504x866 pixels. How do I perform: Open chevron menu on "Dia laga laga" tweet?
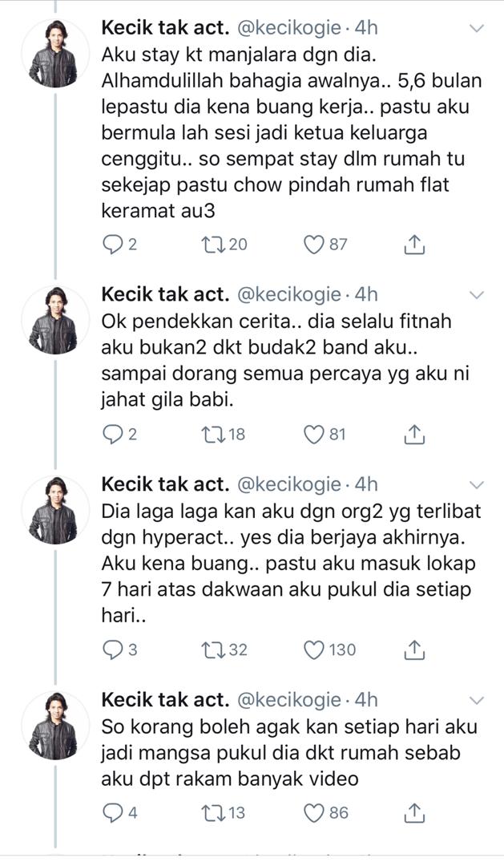477,485
